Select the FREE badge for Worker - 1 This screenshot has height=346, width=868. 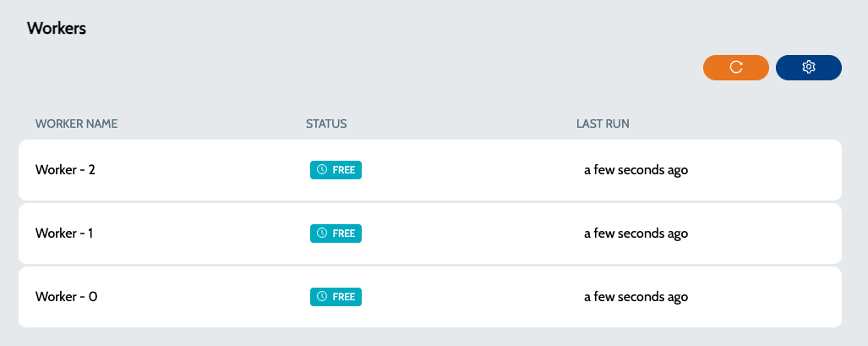[x=336, y=233]
